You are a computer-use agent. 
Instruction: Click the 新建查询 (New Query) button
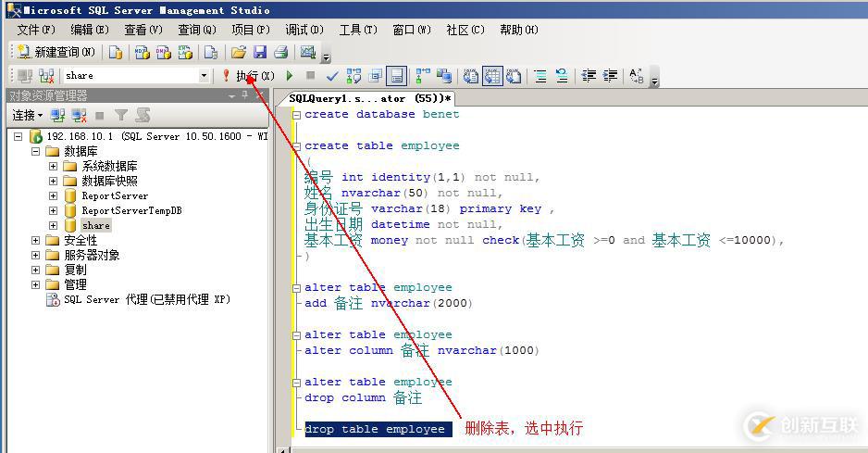[56, 52]
